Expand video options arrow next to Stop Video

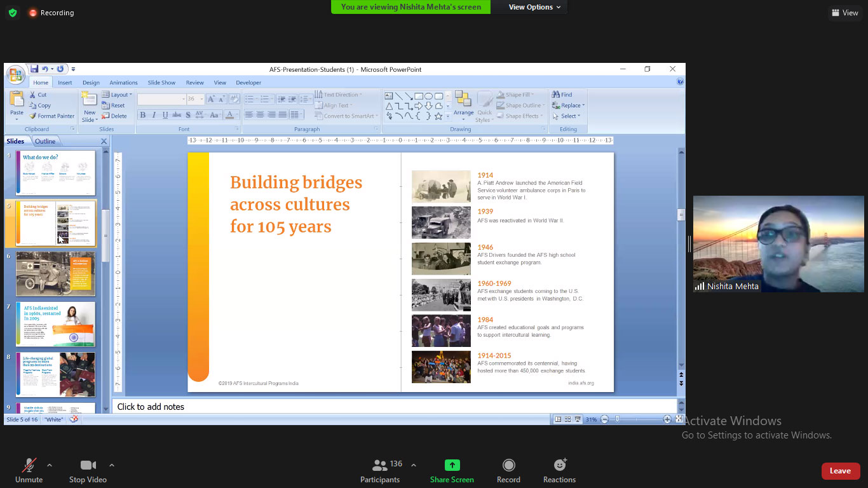112,465
